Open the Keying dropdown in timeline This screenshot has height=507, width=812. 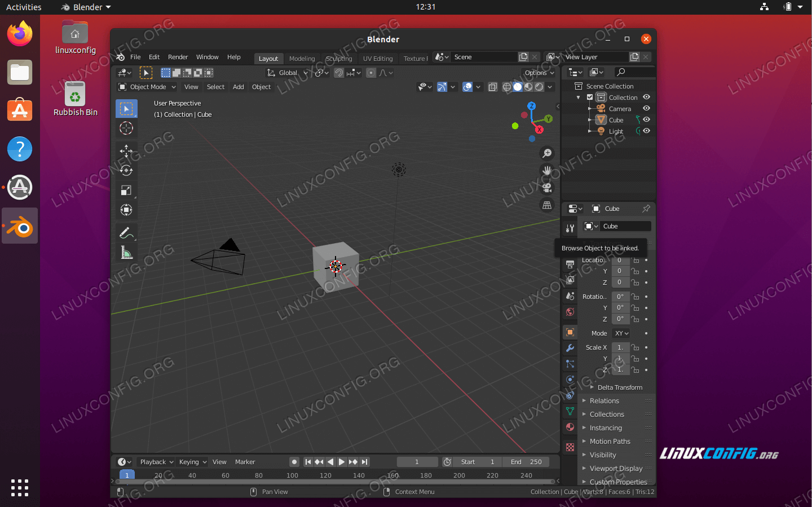[x=193, y=462]
